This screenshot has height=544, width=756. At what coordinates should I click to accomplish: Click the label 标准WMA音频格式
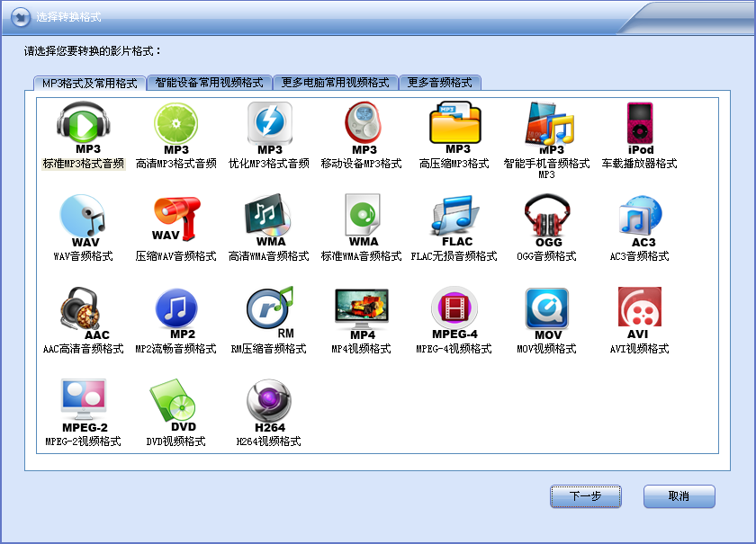click(361, 256)
